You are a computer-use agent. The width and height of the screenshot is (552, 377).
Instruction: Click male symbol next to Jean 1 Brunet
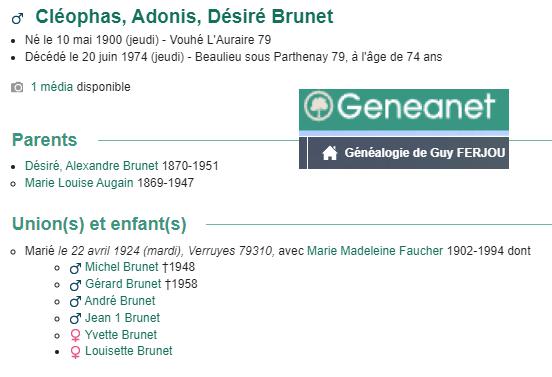(75, 319)
